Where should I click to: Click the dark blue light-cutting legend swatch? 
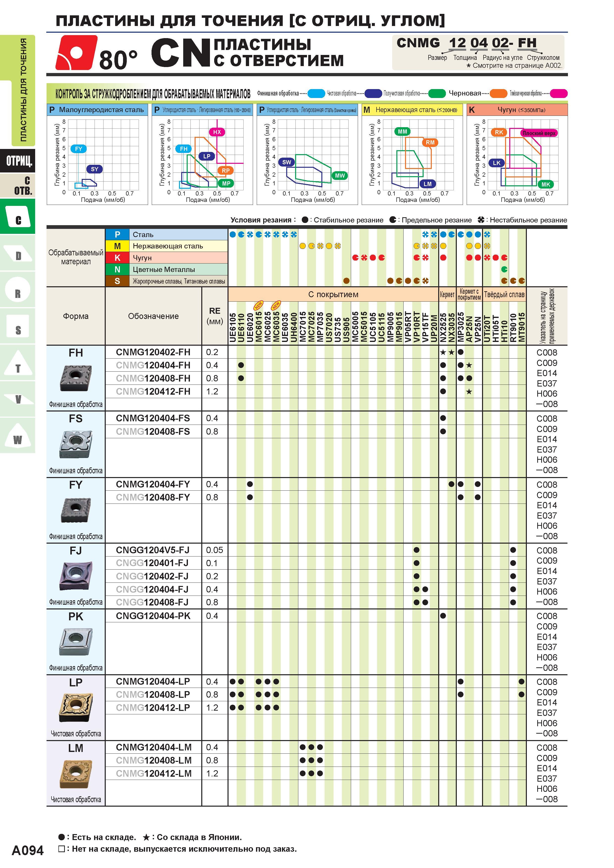pos(373,93)
